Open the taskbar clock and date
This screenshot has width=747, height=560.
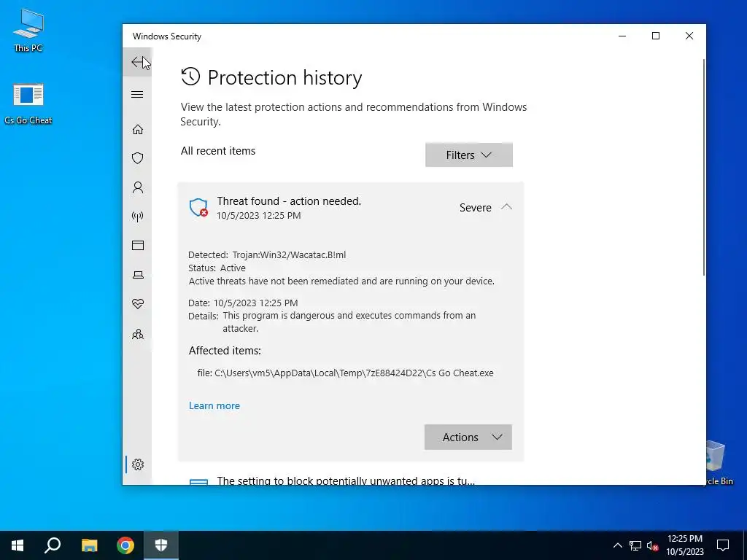coord(684,545)
